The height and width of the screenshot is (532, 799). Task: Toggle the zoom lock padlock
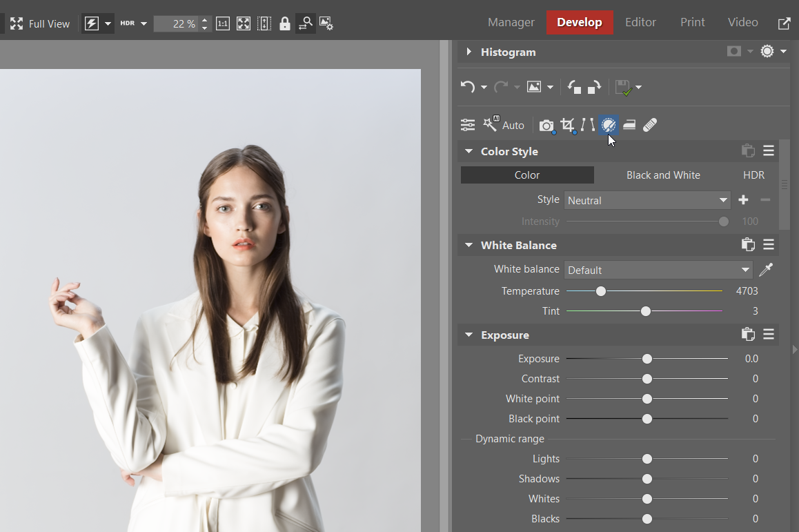point(285,23)
